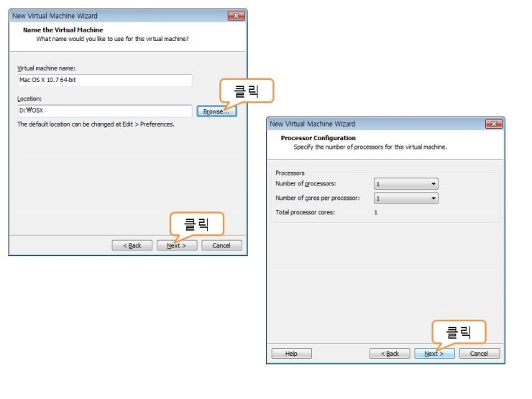Viewport: 532px width, 399px height.
Task: Go Back in the Name the Virtual Machine dialog
Action: (132, 245)
